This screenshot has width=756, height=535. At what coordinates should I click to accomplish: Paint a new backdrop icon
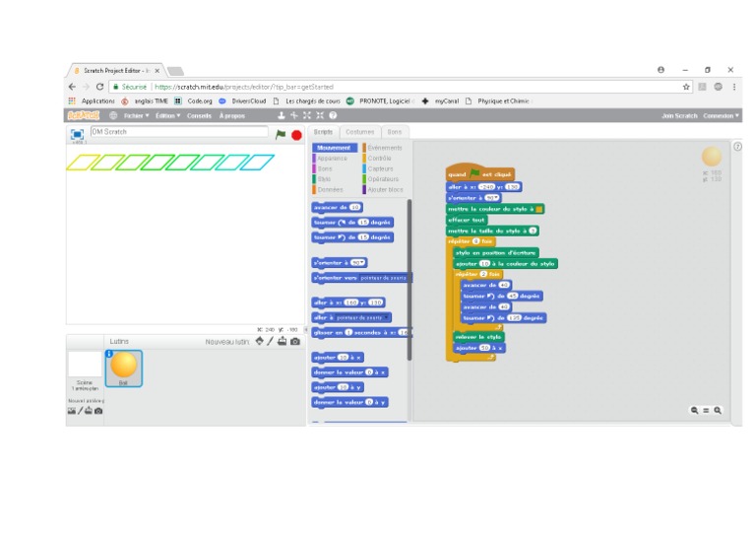point(80,411)
